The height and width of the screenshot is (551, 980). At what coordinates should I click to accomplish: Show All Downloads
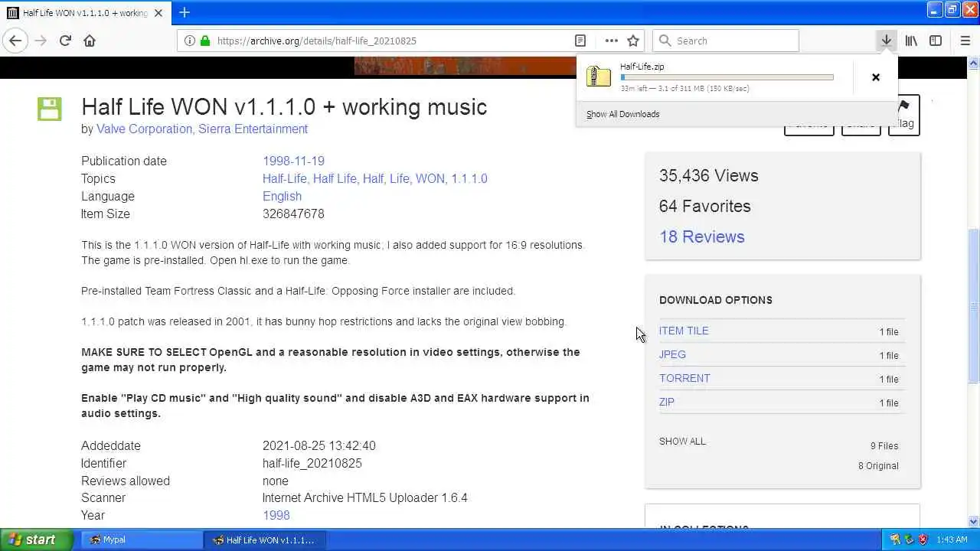(x=622, y=114)
